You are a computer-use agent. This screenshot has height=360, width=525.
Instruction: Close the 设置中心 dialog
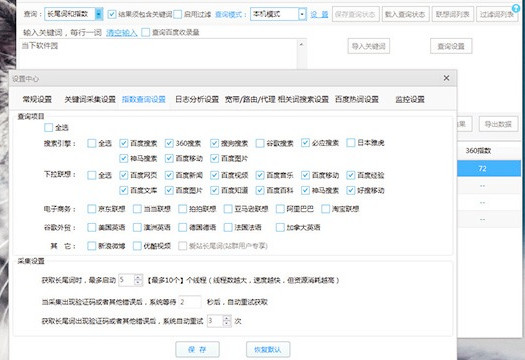446,78
